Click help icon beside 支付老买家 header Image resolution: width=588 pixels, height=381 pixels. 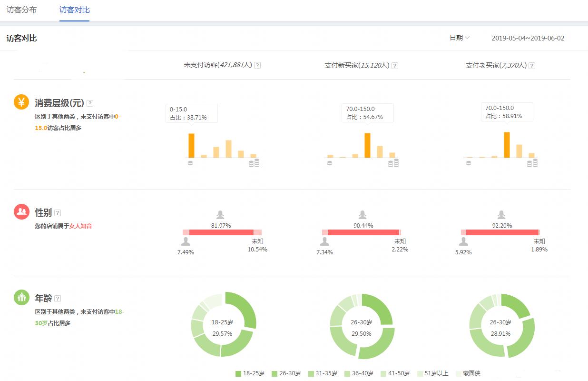[532, 66]
